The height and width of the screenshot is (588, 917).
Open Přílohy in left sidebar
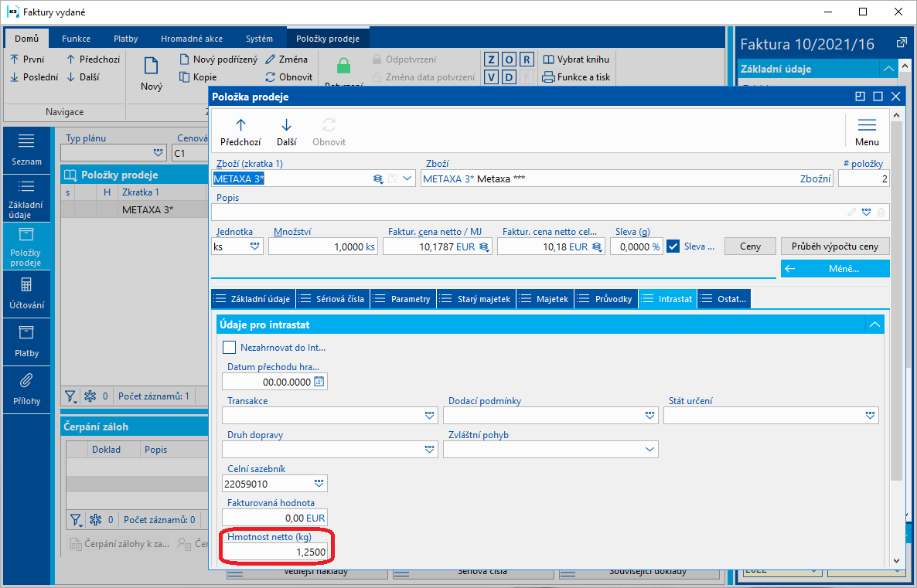(26, 390)
